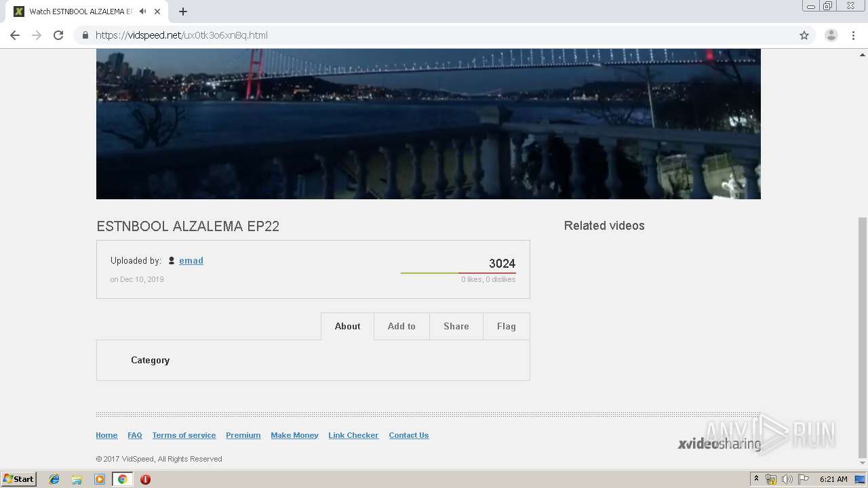Open the Terms of service link
This screenshot has width=868, height=488.
(x=184, y=435)
